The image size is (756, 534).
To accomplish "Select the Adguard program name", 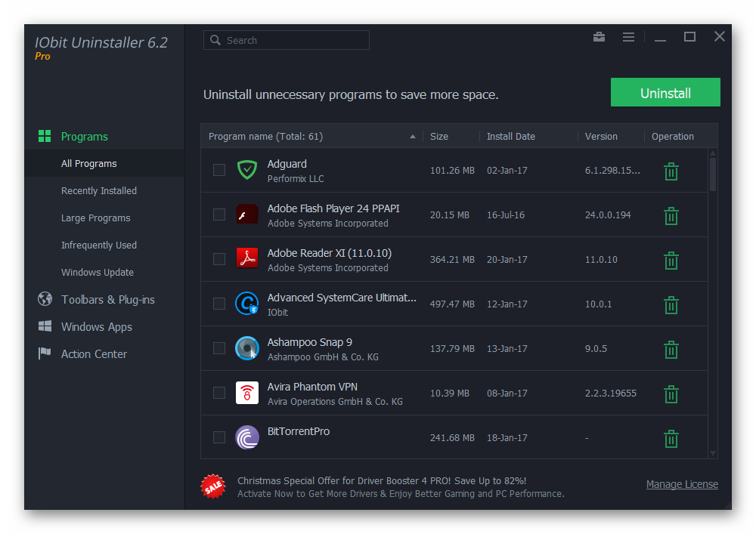I will point(287,164).
